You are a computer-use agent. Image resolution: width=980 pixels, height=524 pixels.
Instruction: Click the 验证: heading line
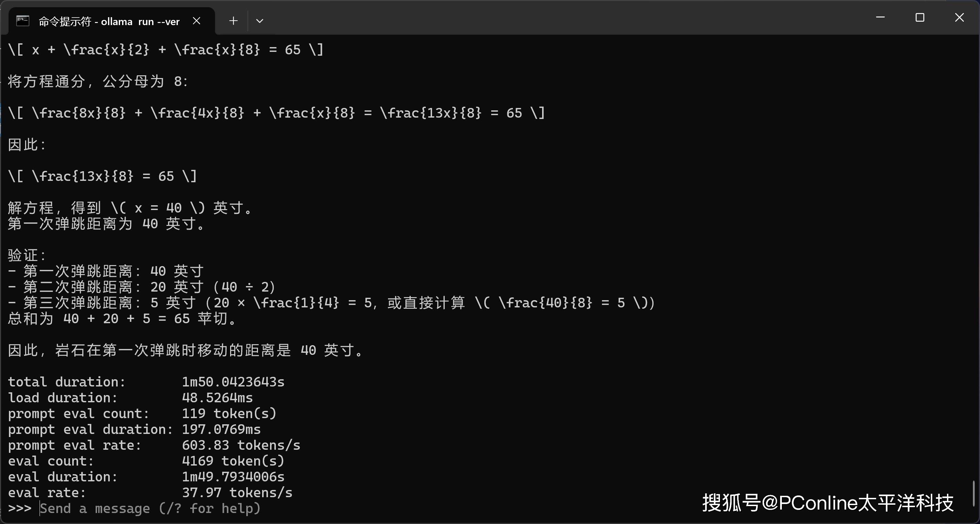point(26,255)
